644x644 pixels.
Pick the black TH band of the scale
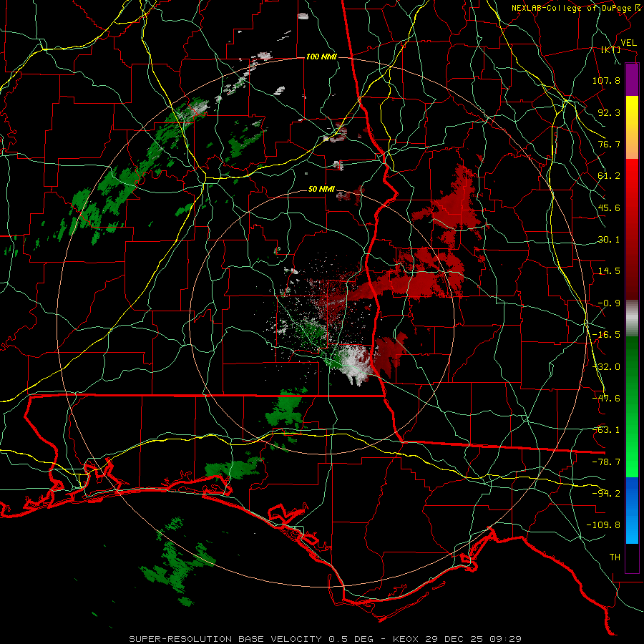[632, 558]
